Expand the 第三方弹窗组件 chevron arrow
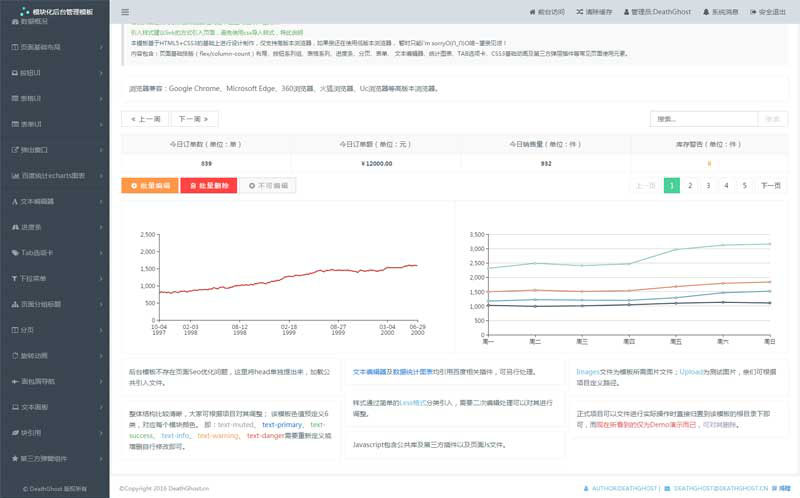 click(x=101, y=458)
